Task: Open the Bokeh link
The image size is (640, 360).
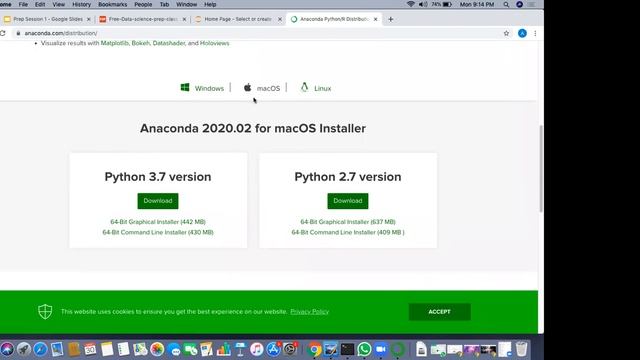Action: click(140, 43)
